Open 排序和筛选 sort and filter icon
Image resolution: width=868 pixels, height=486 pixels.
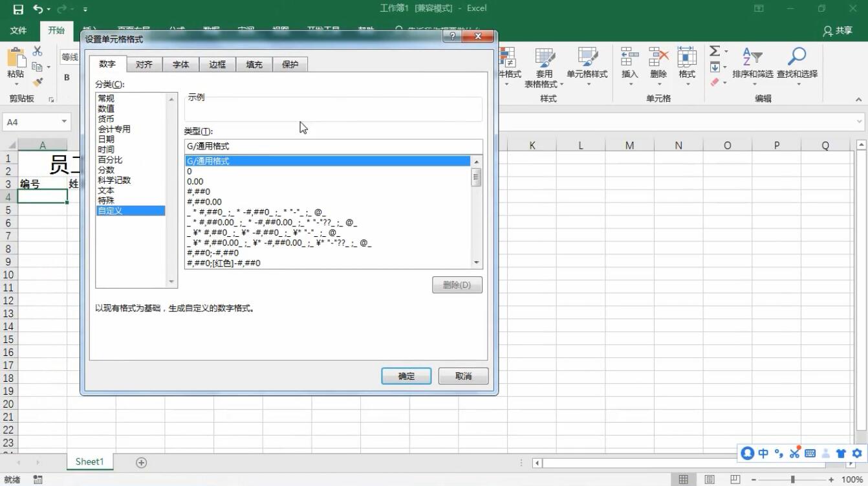(x=752, y=58)
